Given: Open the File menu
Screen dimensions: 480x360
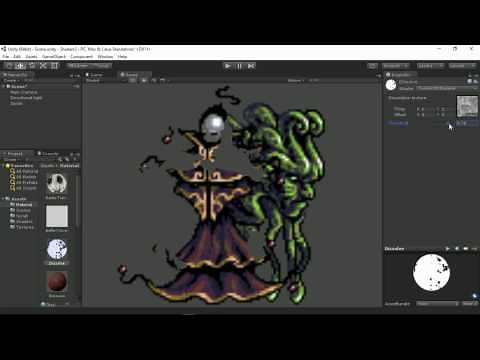Looking at the screenshot, I should coord(6,57).
